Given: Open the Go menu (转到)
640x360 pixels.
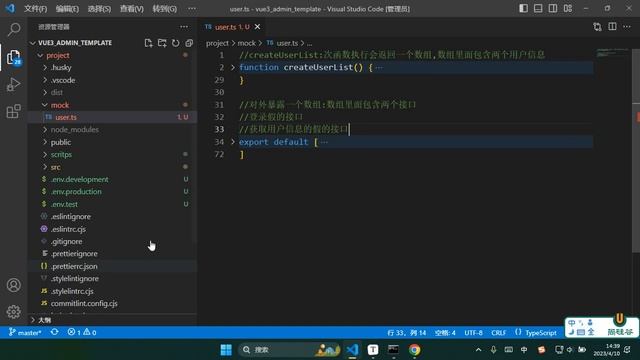Looking at the screenshot, I should tap(164, 9).
